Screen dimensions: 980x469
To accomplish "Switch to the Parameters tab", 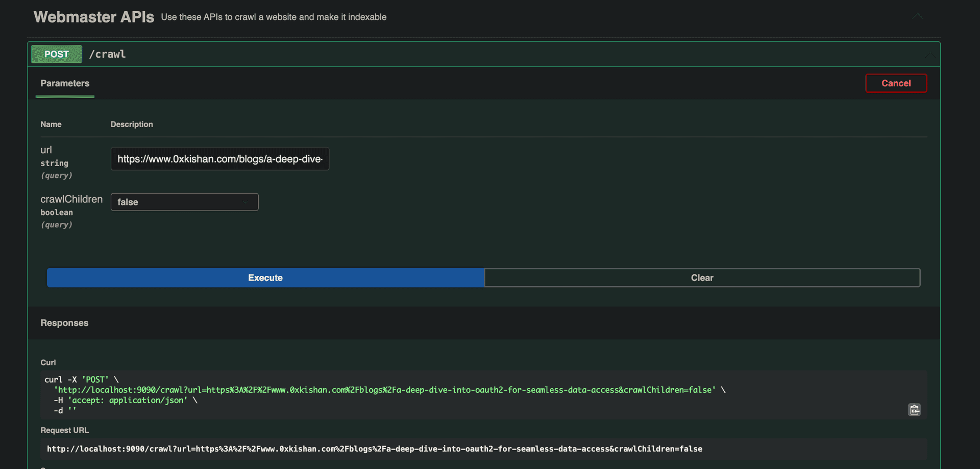I will pos(65,83).
